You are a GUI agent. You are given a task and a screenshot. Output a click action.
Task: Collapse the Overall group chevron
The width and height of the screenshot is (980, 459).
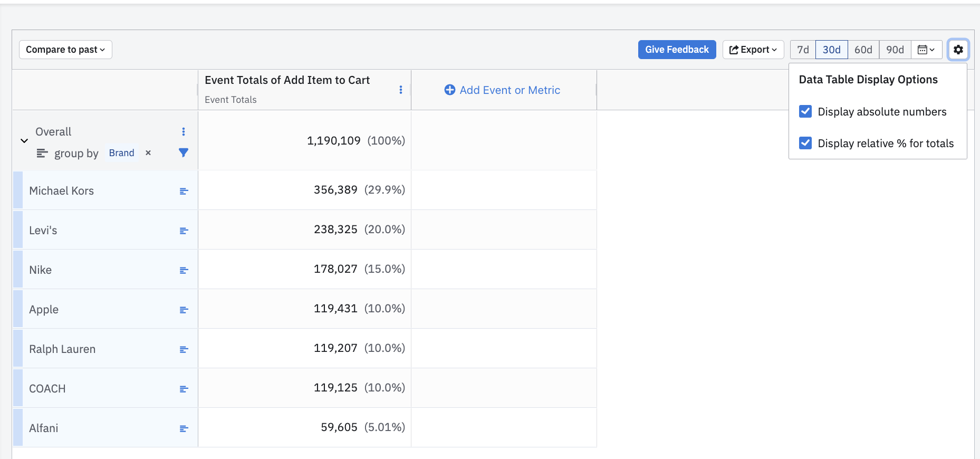24,141
